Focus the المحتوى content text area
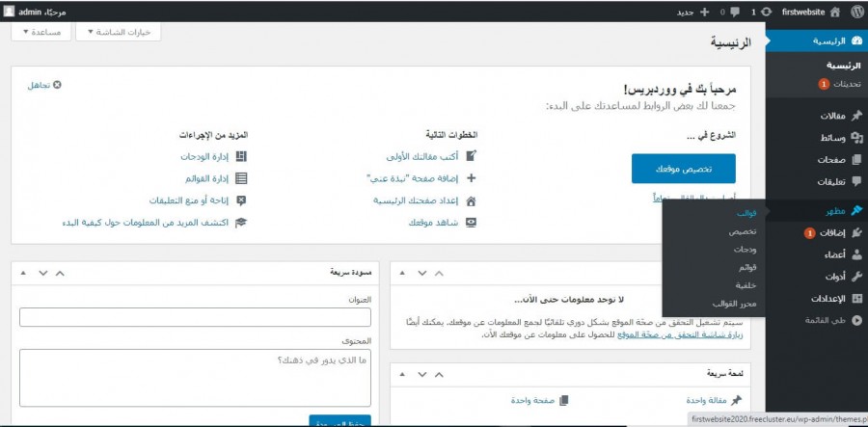 (x=195, y=378)
